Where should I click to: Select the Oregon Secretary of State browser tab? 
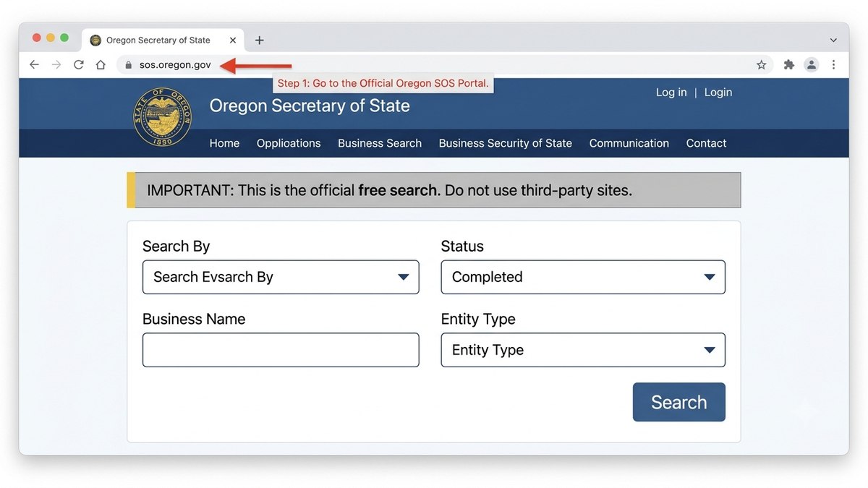coord(163,40)
